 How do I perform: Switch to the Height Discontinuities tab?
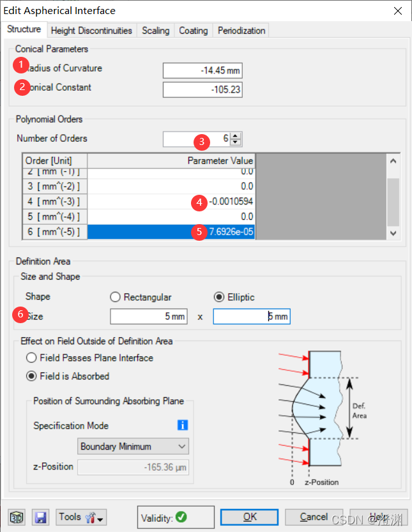pos(91,31)
